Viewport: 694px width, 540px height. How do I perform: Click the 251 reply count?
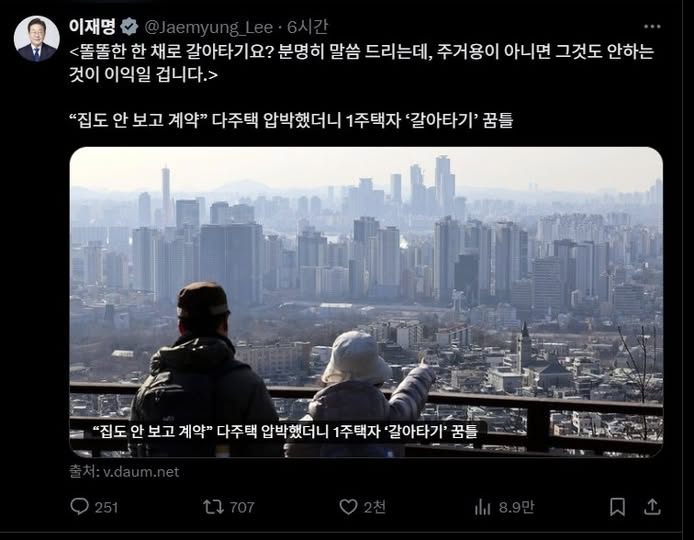(106, 507)
